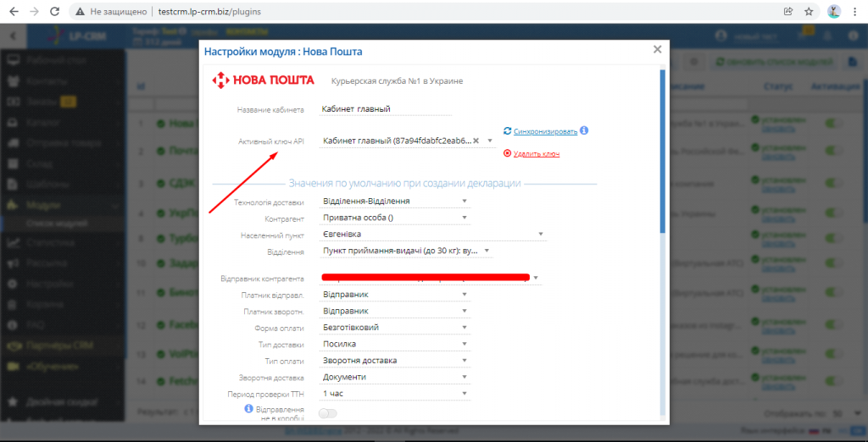The width and height of the screenshot is (868, 442).
Task: Click the gear button above the modules table
Action: pyautogui.click(x=693, y=62)
